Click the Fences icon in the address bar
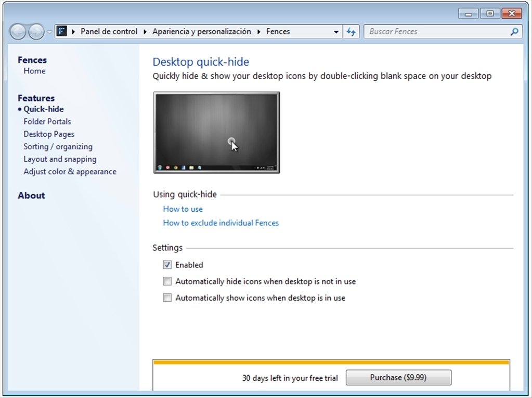The image size is (532, 398). (61, 32)
